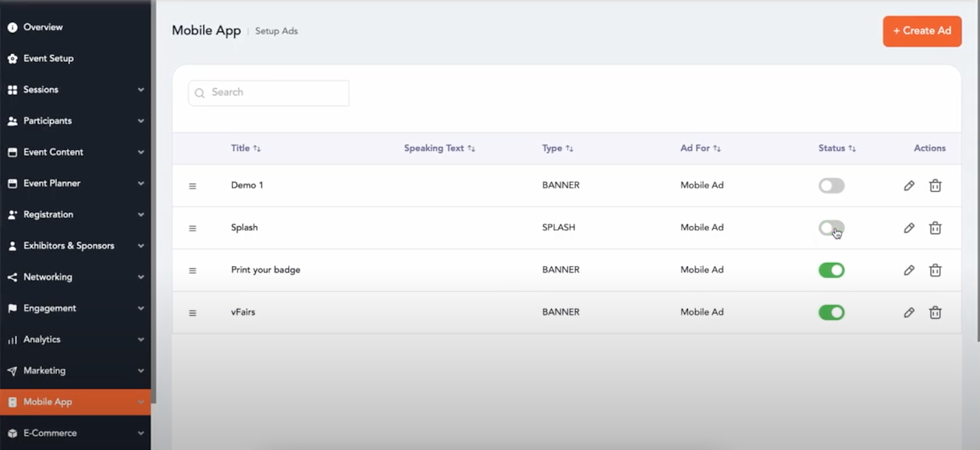Delete the Splash ad
Viewport: 980px width, 450px height.
[x=935, y=228]
